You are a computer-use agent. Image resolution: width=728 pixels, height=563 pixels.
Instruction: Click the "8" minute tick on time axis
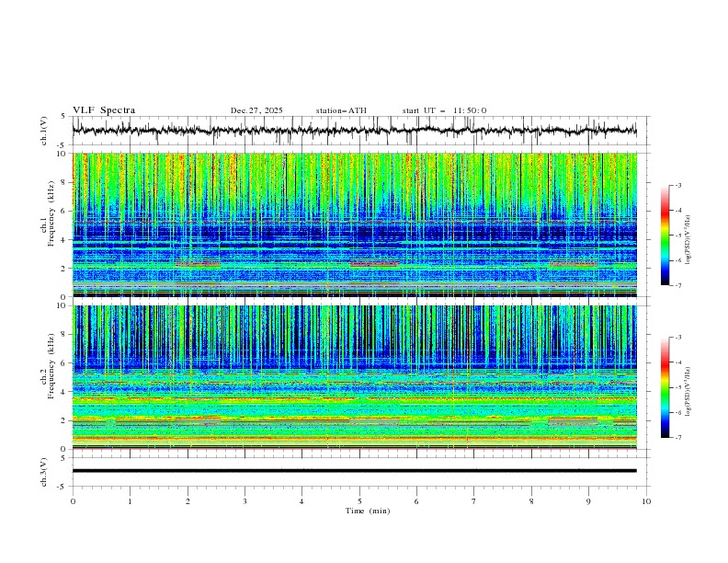click(x=531, y=501)
